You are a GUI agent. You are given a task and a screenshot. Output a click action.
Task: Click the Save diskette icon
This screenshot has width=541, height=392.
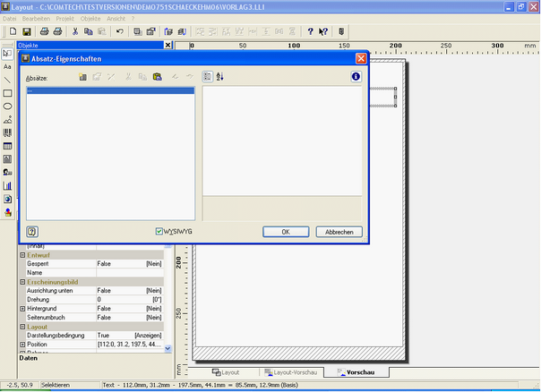[27, 31]
